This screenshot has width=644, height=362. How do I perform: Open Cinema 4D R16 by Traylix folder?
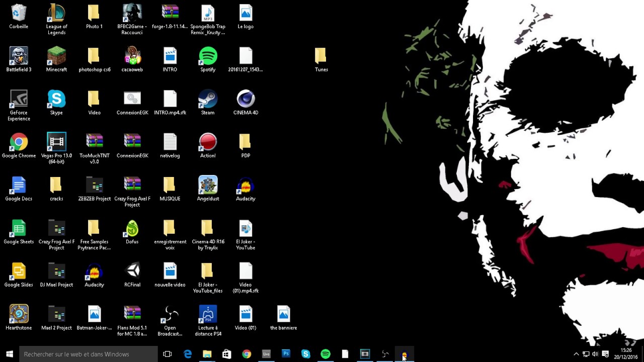[208, 235]
